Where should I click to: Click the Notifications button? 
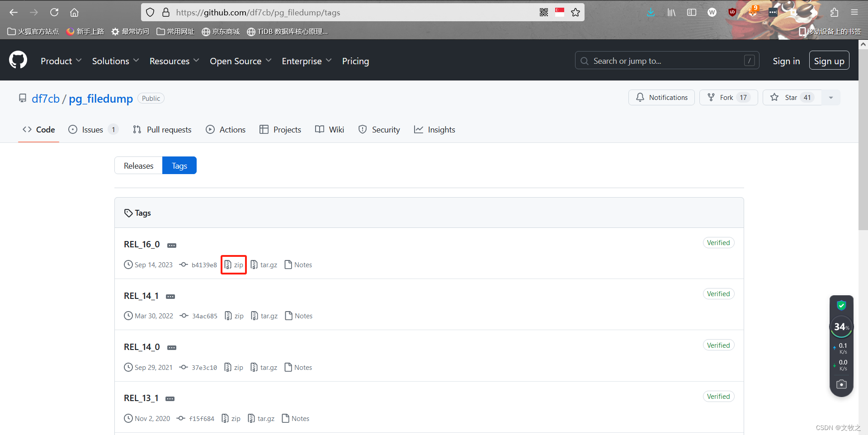661,97
